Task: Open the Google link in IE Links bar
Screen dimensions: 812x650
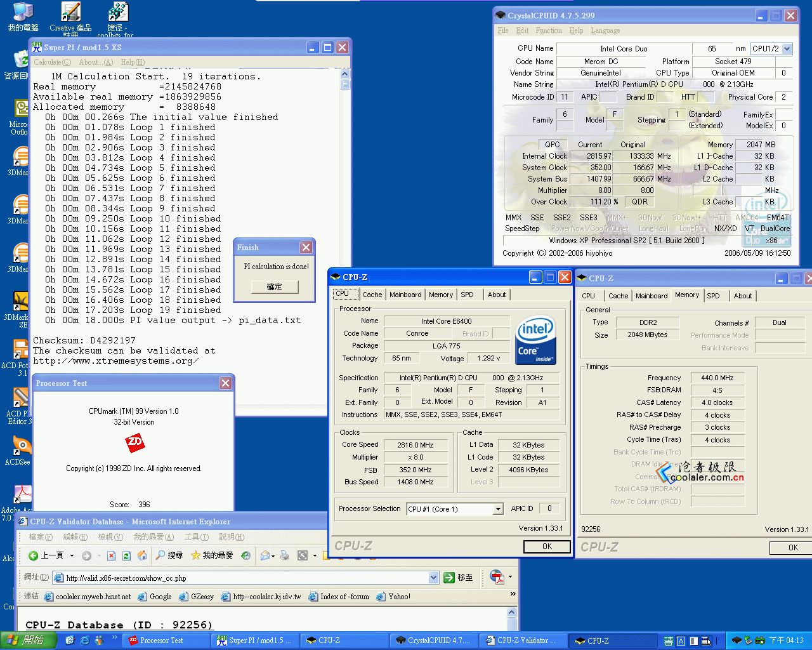Action: [x=155, y=597]
